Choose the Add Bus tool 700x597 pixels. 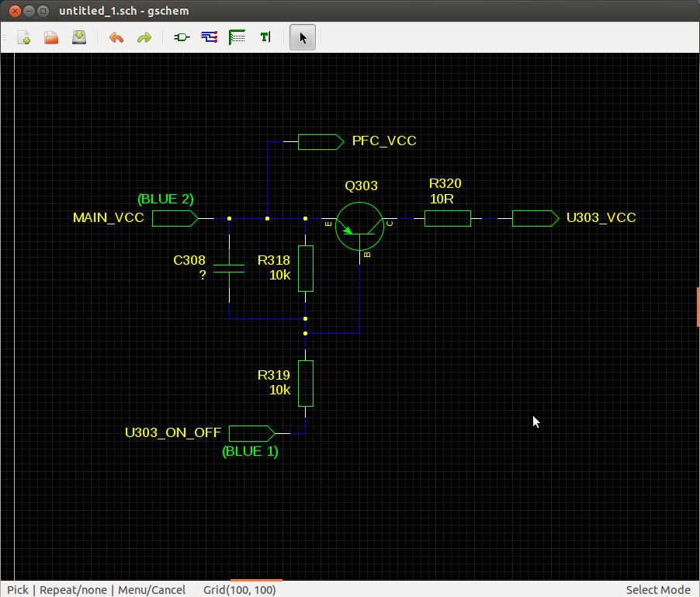[237, 37]
